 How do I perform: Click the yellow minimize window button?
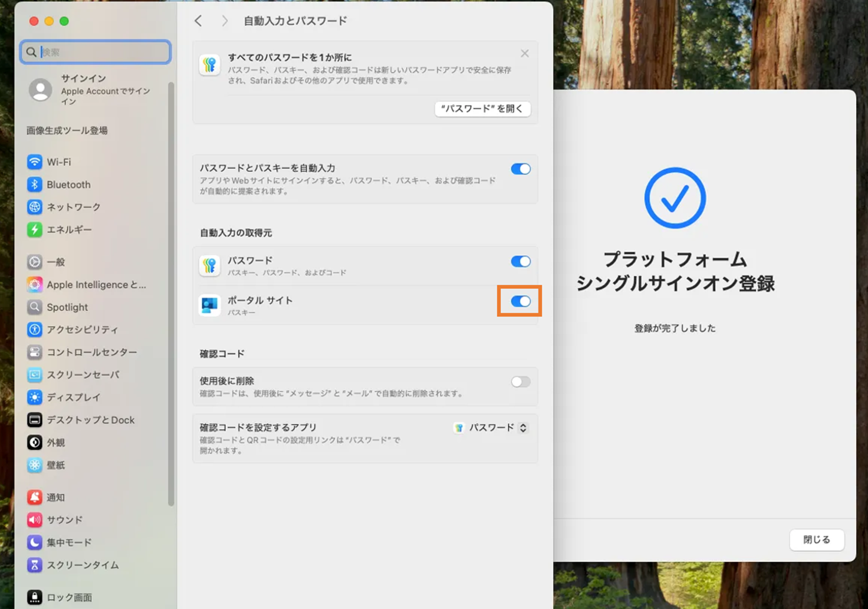(x=49, y=21)
